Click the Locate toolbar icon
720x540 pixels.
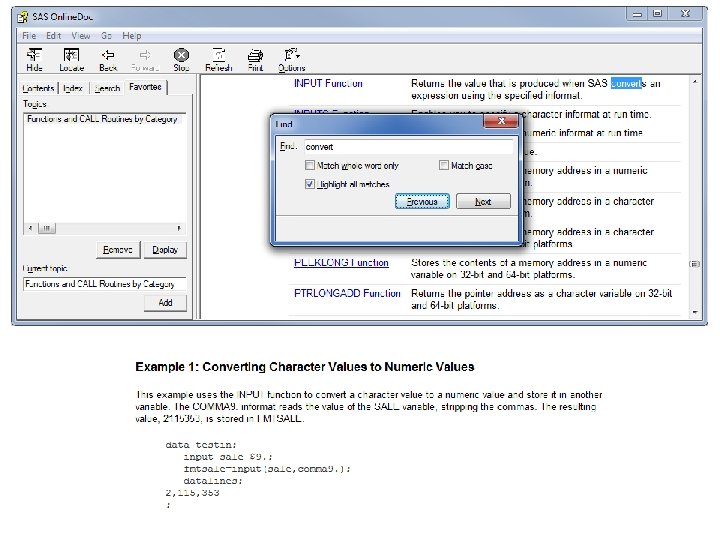pos(71,60)
